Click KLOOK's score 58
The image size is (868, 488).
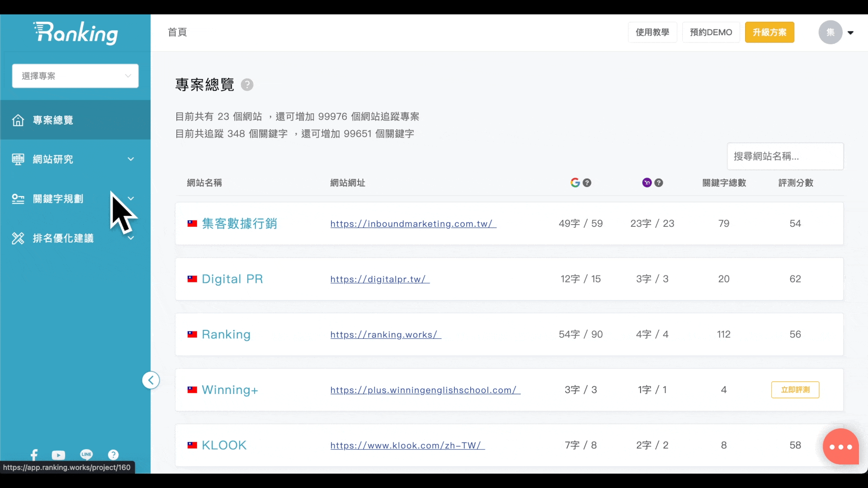pyautogui.click(x=795, y=445)
